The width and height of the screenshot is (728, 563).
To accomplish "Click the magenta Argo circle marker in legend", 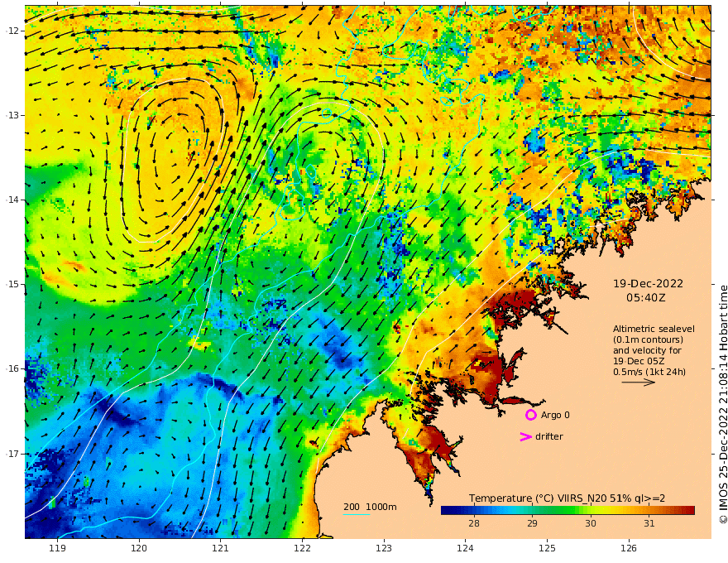I will pos(530,415).
